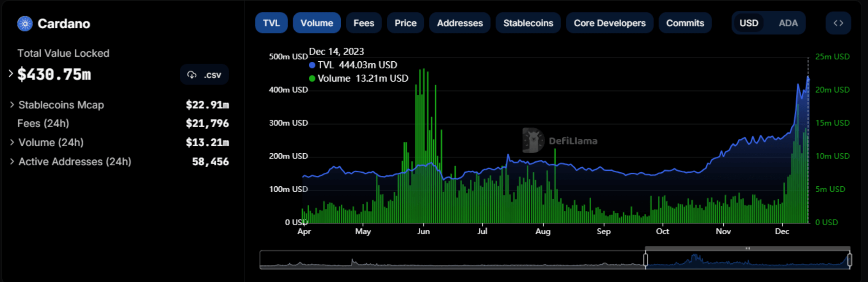Toggle the Volume chart series
The width and height of the screenshot is (868, 282).
(317, 23)
